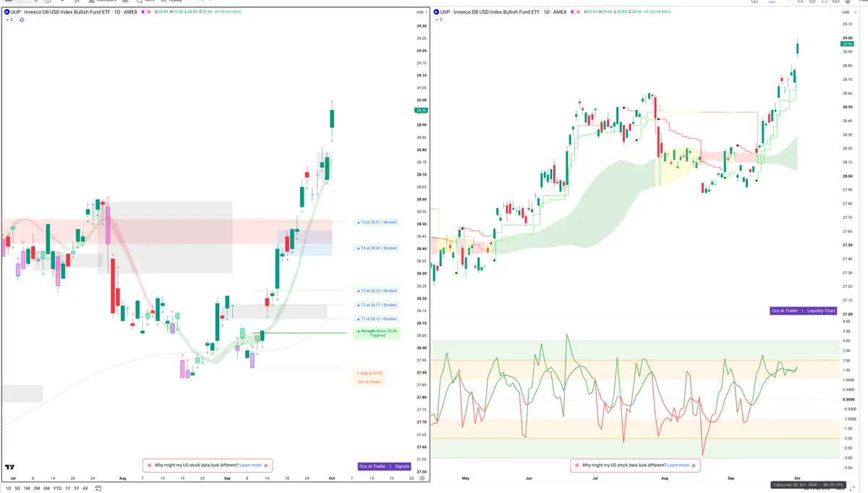Click the UUP logo icon on left chart
Screen dimensions: 868x493
click(x=7, y=12)
